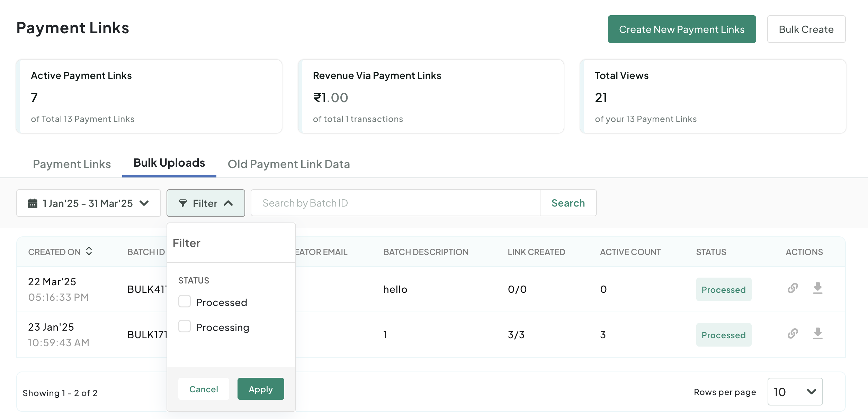The image size is (868, 419).
Task: Collapse the Filter dropdown chevron
Action: click(228, 203)
